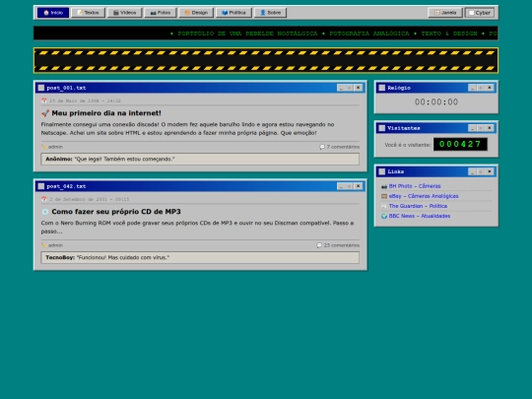Minimize the post_001.txt window
532x399 pixels.
tap(341, 88)
